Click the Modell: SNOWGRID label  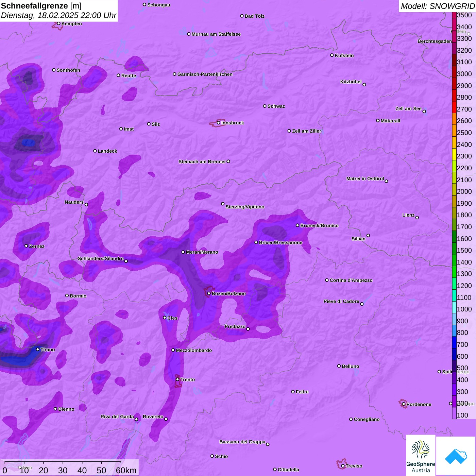tap(437, 6)
